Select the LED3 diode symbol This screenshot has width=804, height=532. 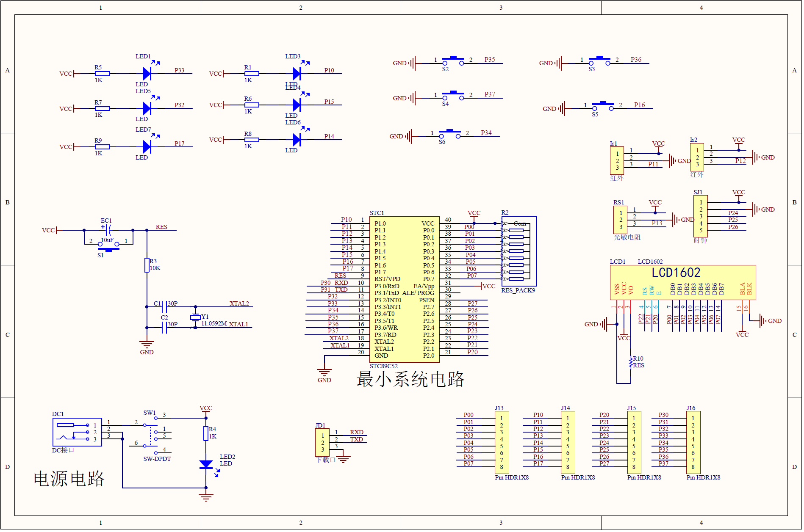coord(297,73)
